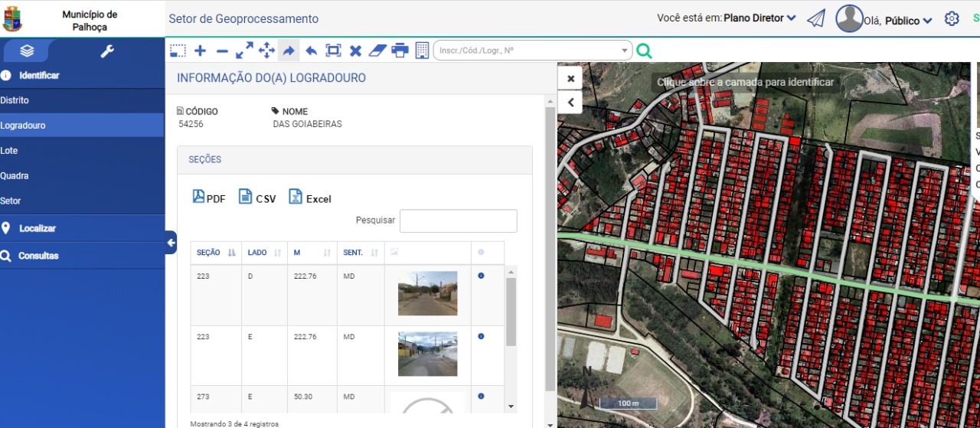Select Logradouro in the sidebar
Image resolution: width=980 pixels, height=428 pixels.
tap(82, 126)
